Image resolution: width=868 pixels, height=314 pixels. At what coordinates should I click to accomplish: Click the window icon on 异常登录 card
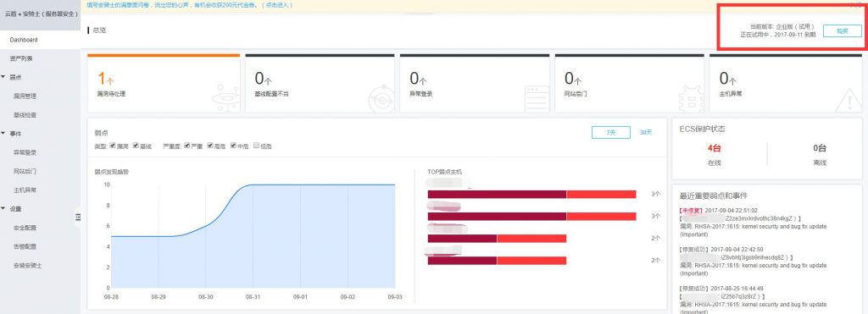click(x=536, y=98)
